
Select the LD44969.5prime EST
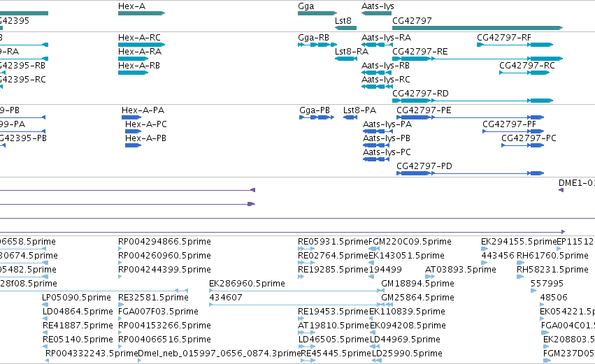[373, 347]
